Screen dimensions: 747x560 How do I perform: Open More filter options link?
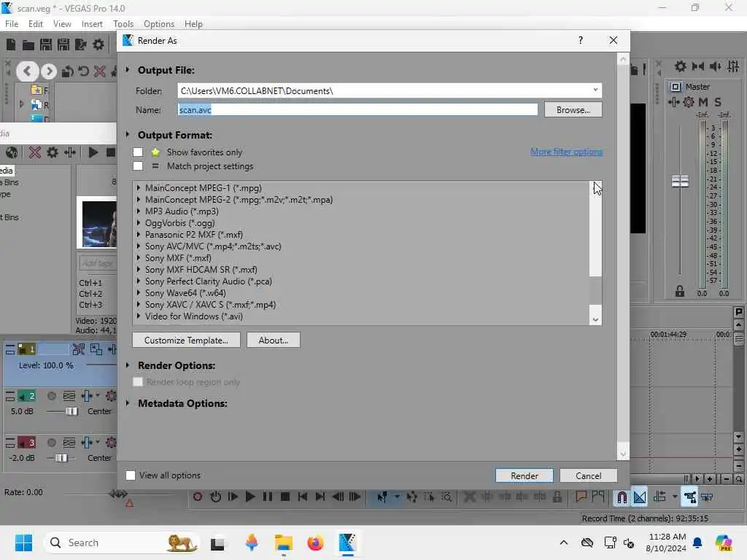click(x=566, y=152)
